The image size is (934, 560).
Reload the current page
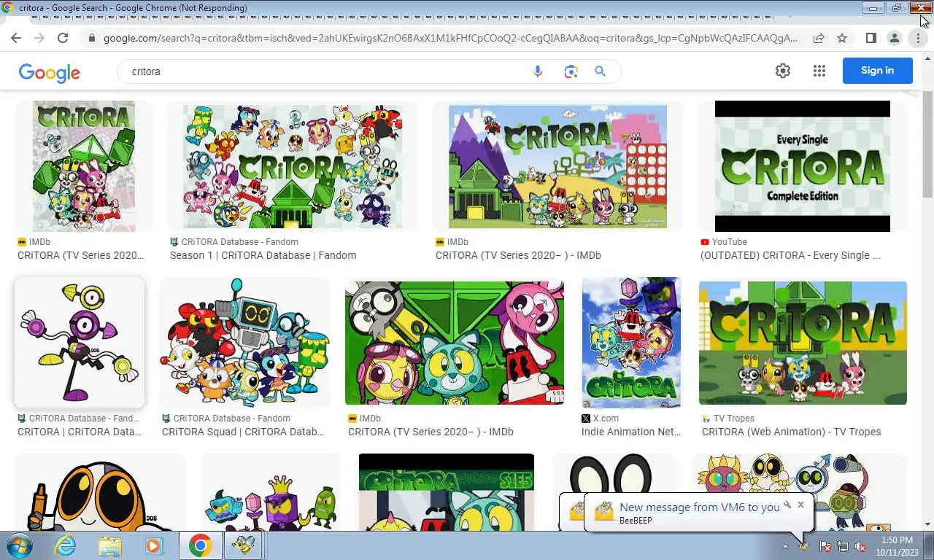tap(63, 38)
